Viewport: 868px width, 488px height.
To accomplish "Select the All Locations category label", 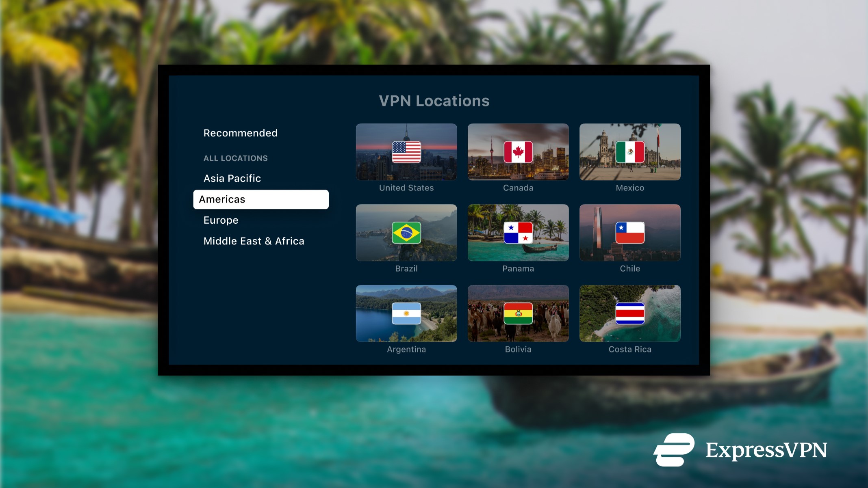I will [x=235, y=158].
